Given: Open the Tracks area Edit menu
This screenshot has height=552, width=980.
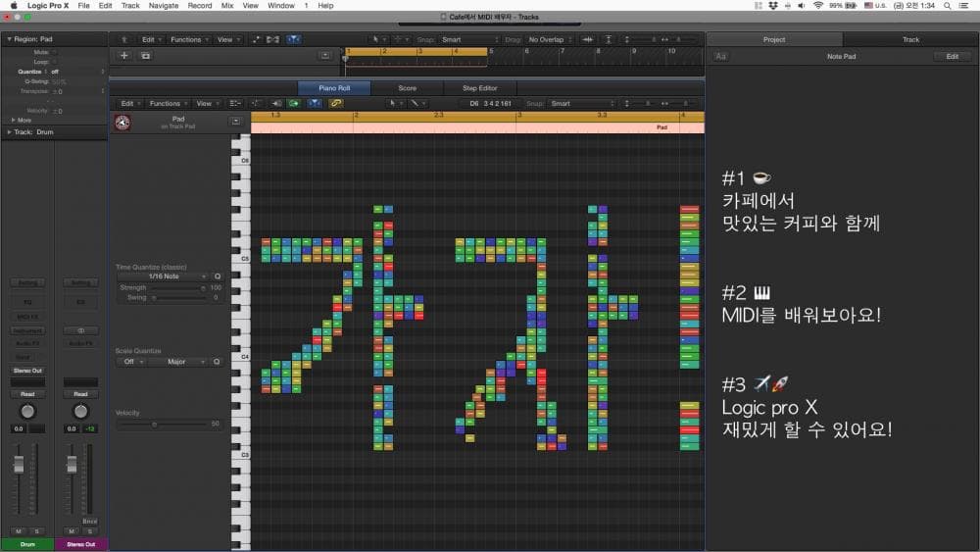Looking at the screenshot, I should tap(151, 39).
